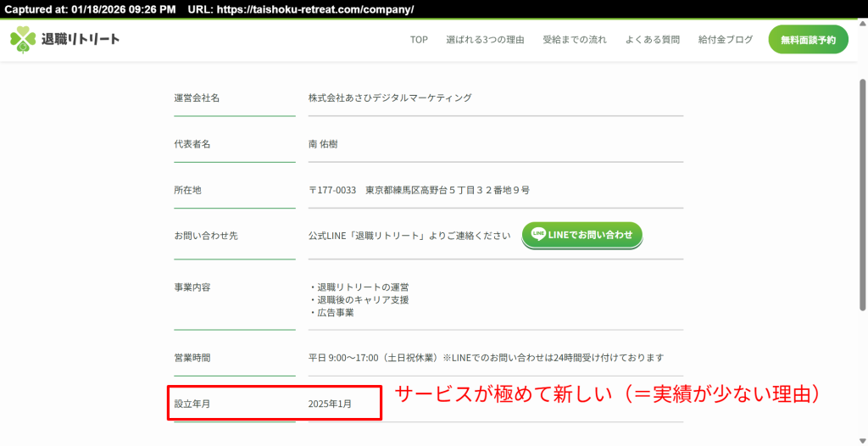This screenshot has height=446, width=868.
Task: Open 受給までの流れ navigation item
Action: (575, 40)
